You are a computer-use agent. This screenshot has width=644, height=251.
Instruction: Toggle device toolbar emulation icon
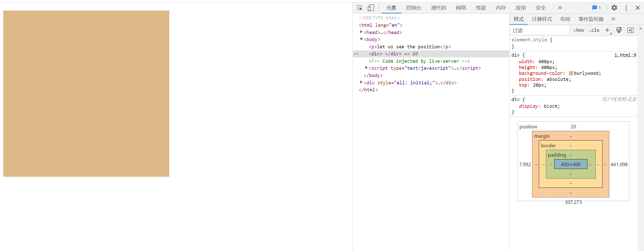(x=371, y=8)
